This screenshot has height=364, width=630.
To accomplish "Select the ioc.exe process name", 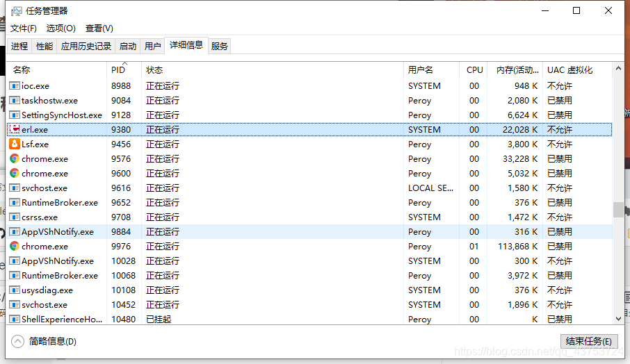I will 35,86.
